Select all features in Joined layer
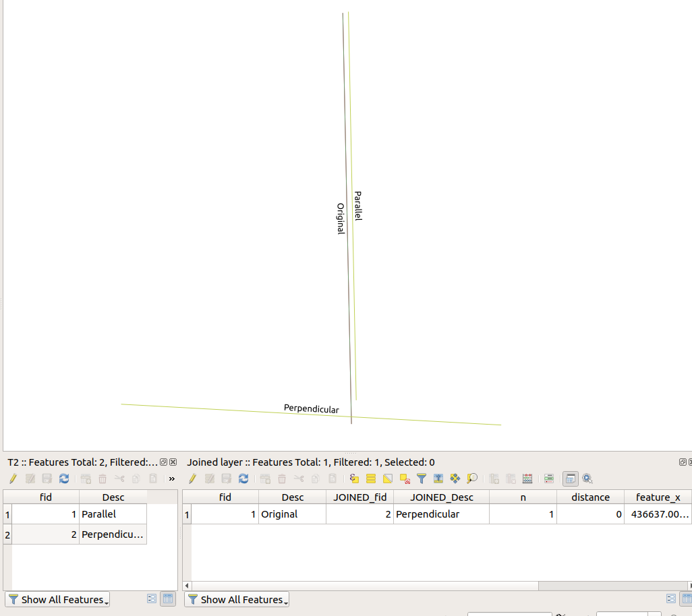Screen dimensions: 692x616 pos(371,479)
